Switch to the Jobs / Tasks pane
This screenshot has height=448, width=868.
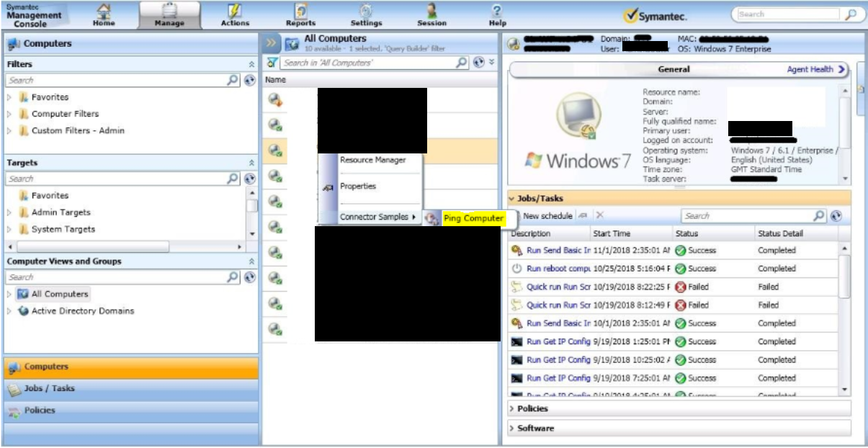[x=130, y=388]
